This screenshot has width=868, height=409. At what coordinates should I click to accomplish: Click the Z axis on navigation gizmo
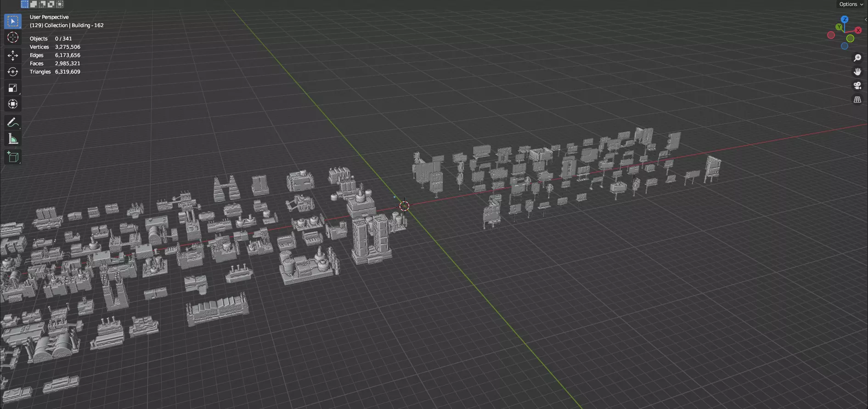[x=845, y=19]
